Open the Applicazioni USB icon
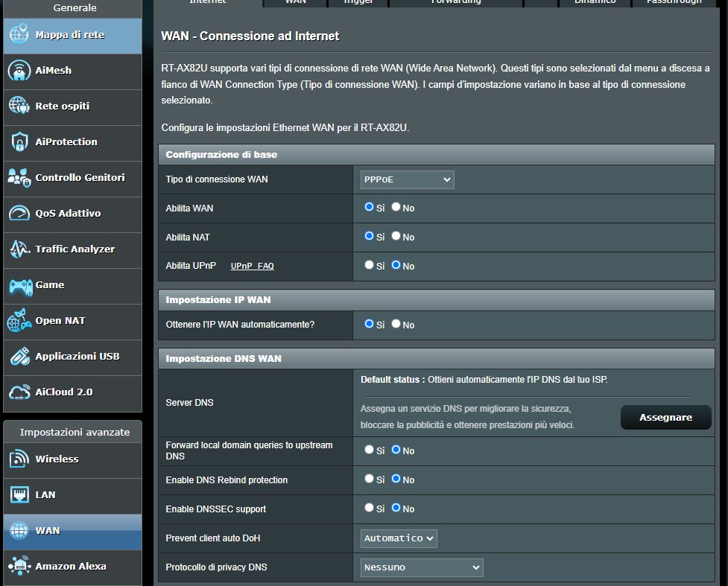728x586 pixels. click(19, 357)
